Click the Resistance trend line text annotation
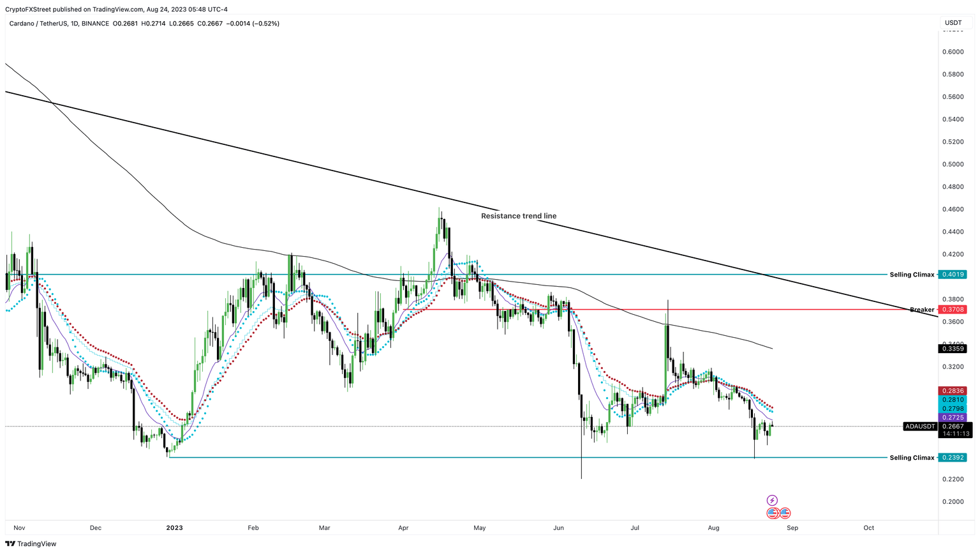980x553 pixels. click(x=519, y=216)
